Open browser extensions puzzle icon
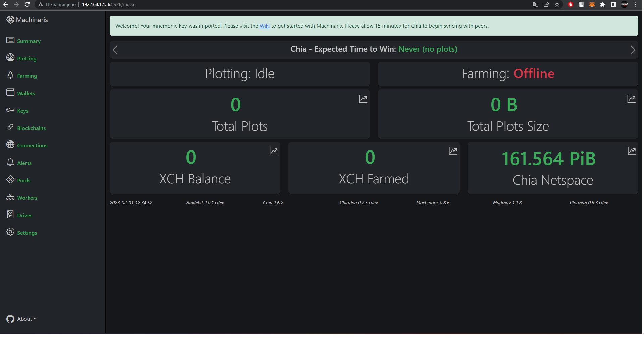This screenshot has width=644, height=362. tap(603, 4)
